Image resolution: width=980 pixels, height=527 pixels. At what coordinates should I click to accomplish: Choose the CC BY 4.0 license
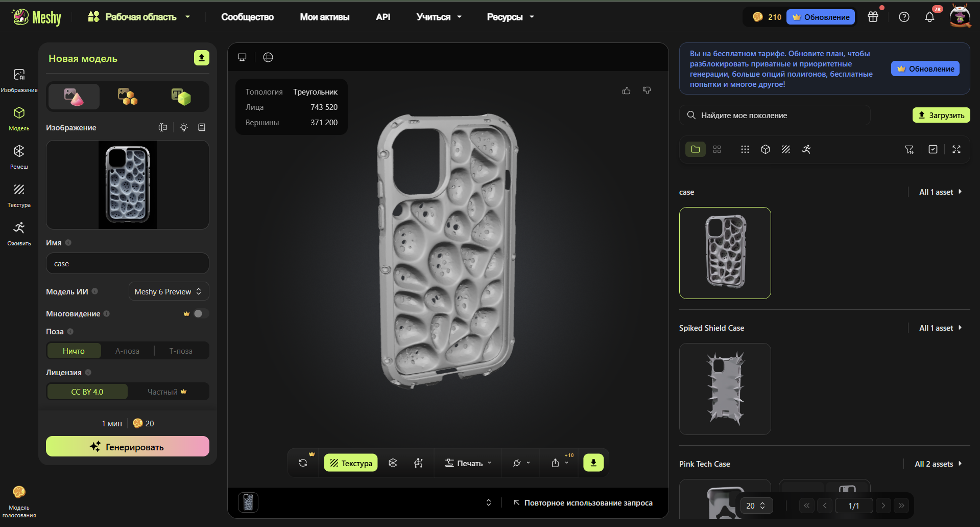click(87, 392)
